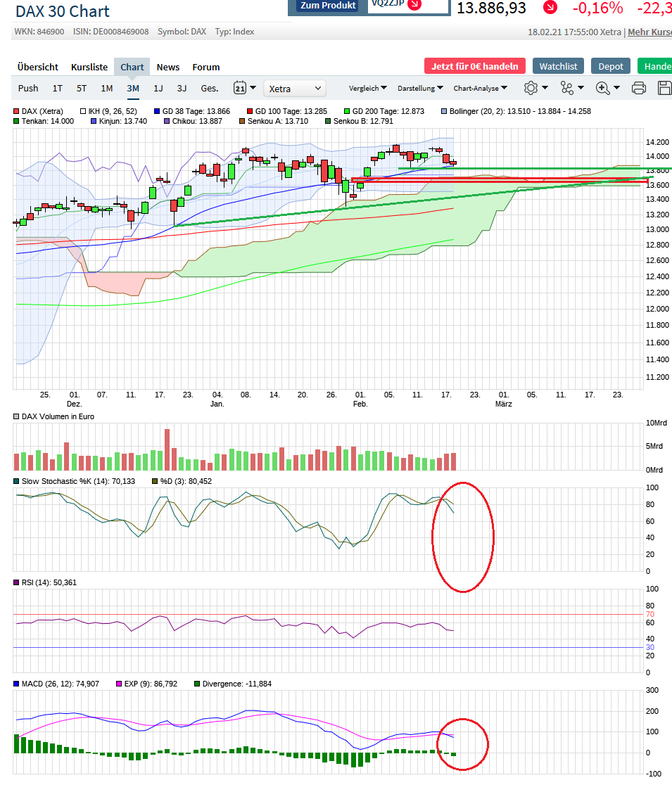Save chart using floppy disk icon
Viewport: 672px width, 792px height.
pyautogui.click(x=664, y=88)
